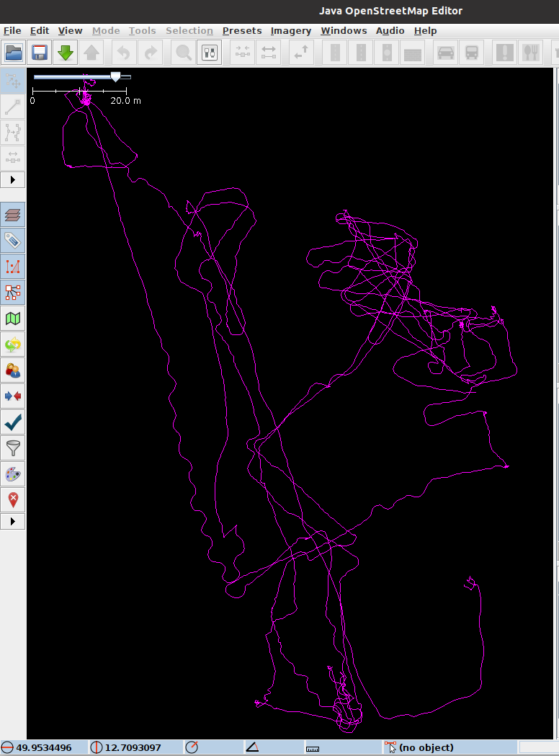
Task: Toggle the Conflicts panel
Action: pos(13,396)
